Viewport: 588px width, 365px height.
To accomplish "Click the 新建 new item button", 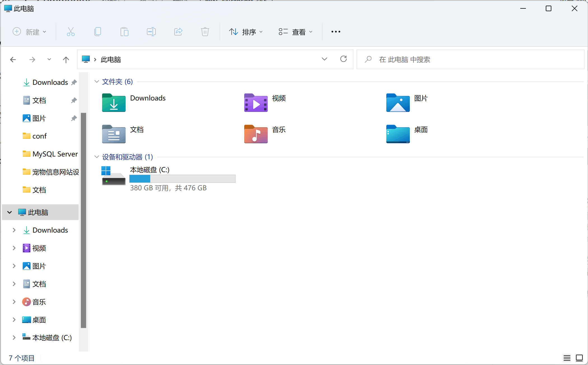I will pos(29,32).
